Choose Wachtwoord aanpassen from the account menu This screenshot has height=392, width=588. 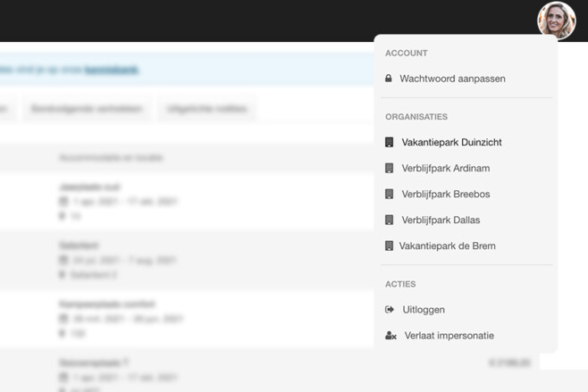coord(452,79)
